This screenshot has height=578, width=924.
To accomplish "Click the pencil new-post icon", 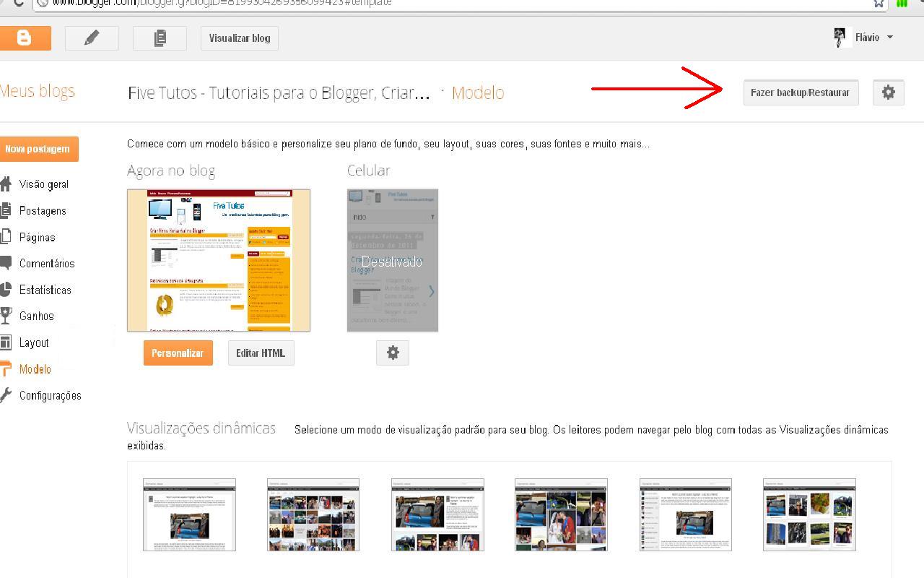I will tap(92, 38).
